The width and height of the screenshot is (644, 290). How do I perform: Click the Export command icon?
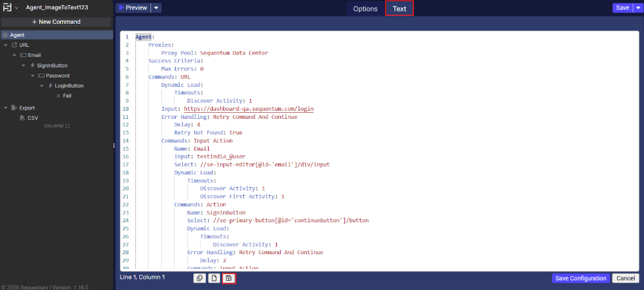point(14,108)
